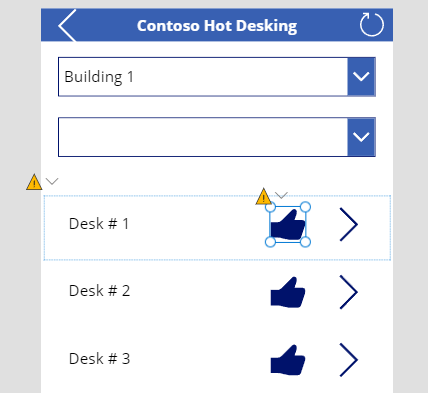Select the thumbs-up icon for Desk # 1
This screenshot has height=393, width=428.
click(288, 224)
